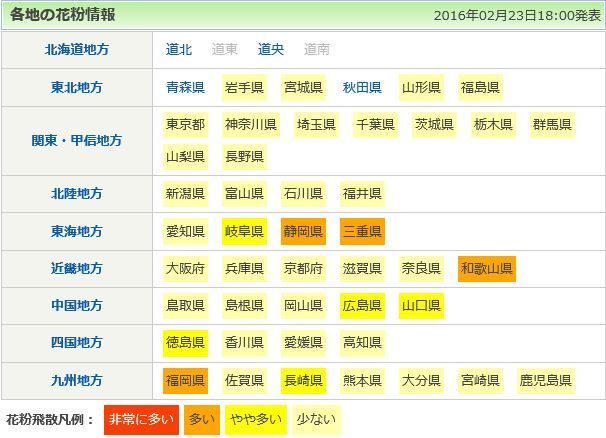This screenshot has height=438, width=606.
Task: Select 道央 in the Hokkaido row
Action: pos(271,49)
